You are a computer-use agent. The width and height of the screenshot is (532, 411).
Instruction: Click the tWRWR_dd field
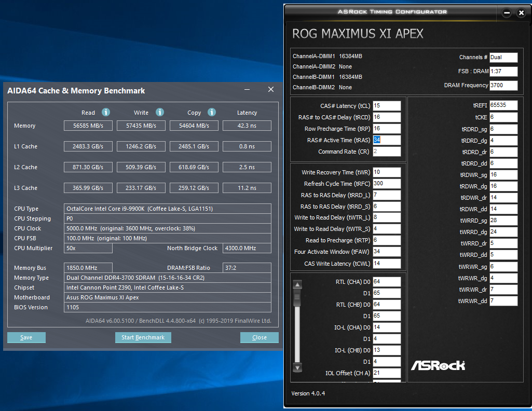[x=503, y=301]
